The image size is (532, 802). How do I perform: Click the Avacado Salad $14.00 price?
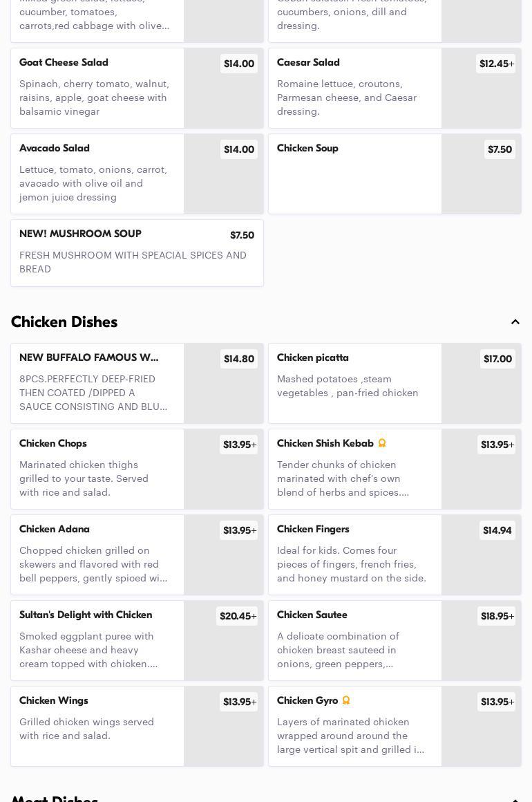click(x=238, y=149)
